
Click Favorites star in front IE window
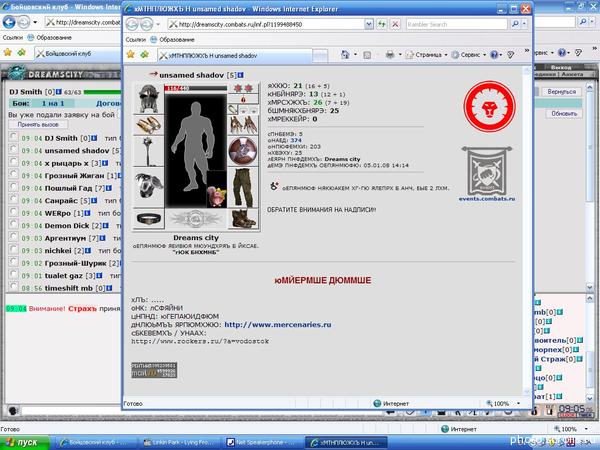pyautogui.click(x=130, y=54)
